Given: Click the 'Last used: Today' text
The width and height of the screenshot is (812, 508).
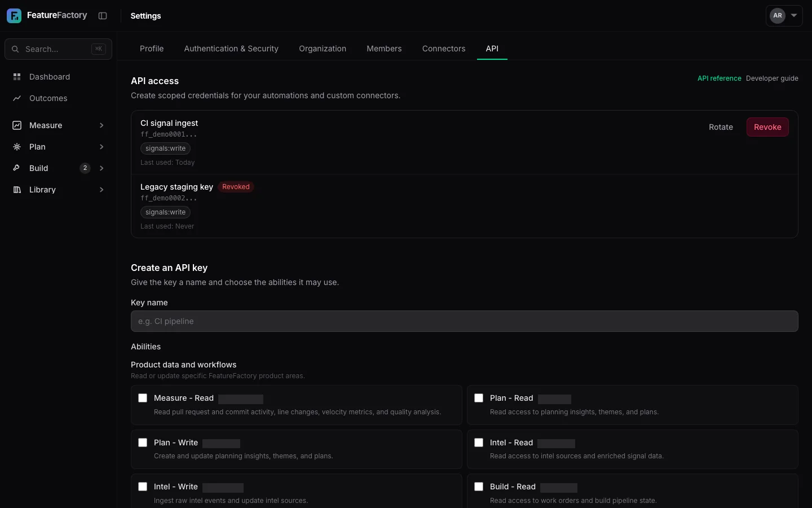Looking at the screenshot, I should pyautogui.click(x=167, y=163).
